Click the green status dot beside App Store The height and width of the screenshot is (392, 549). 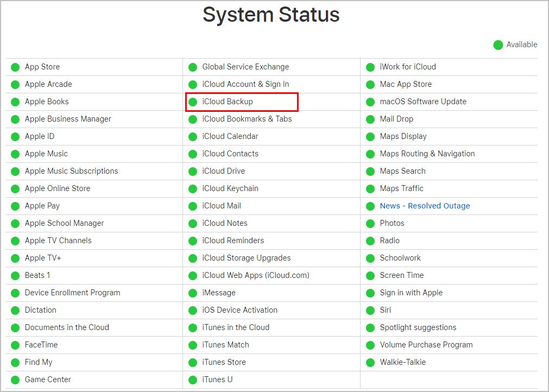click(x=15, y=67)
